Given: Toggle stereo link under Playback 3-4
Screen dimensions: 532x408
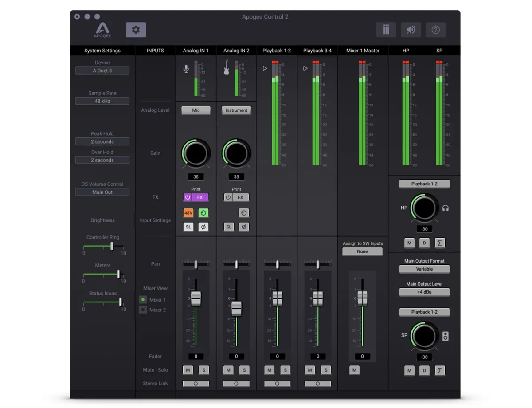Looking at the screenshot, I should pos(317,384).
